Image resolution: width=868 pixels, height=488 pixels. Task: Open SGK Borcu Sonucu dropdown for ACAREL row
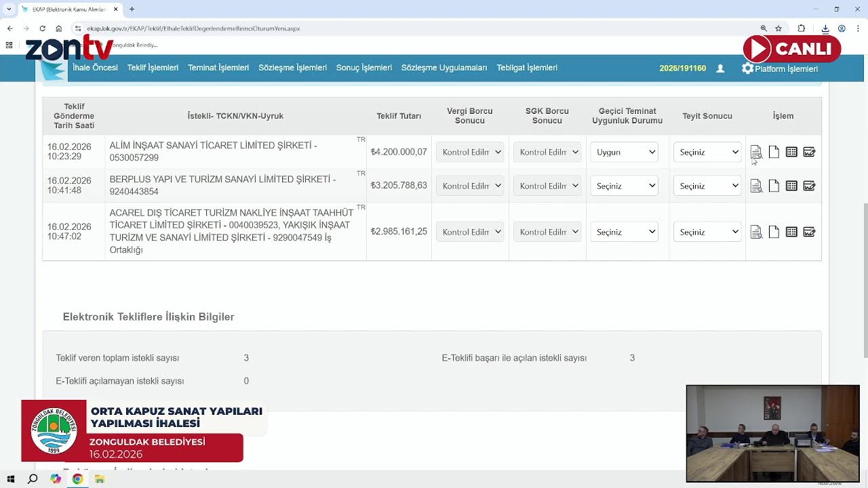point(547,232)
